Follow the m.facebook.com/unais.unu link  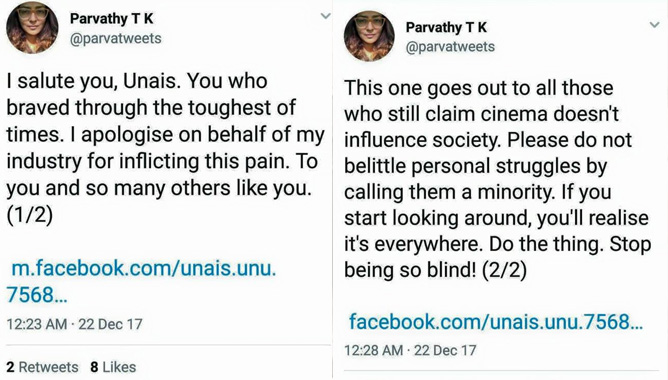[141, 282]
